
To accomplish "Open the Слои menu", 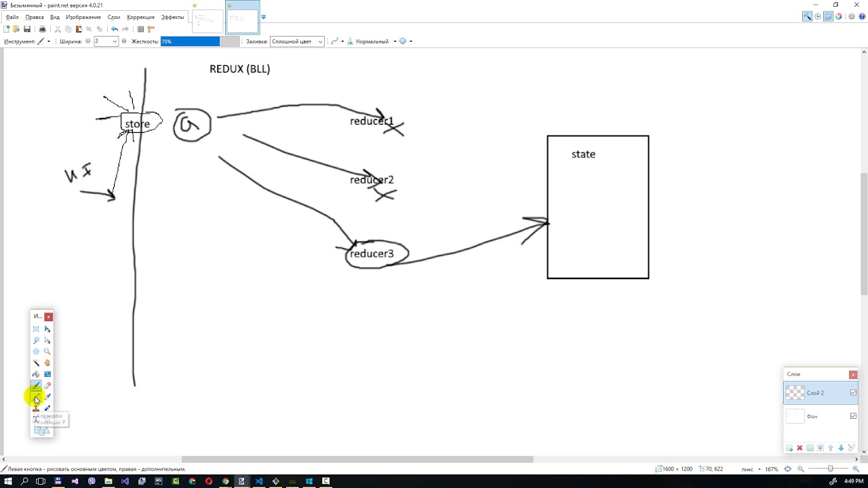I will (x=114, y=17).
